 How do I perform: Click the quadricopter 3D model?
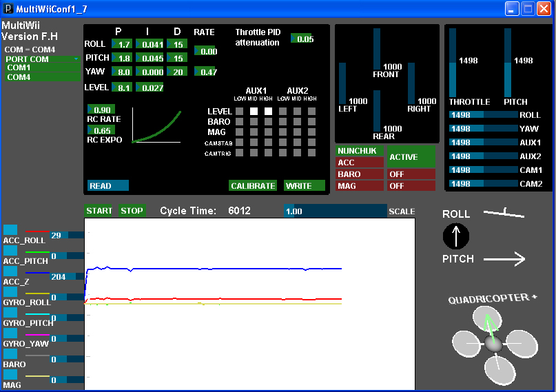[x=495, y=344]
